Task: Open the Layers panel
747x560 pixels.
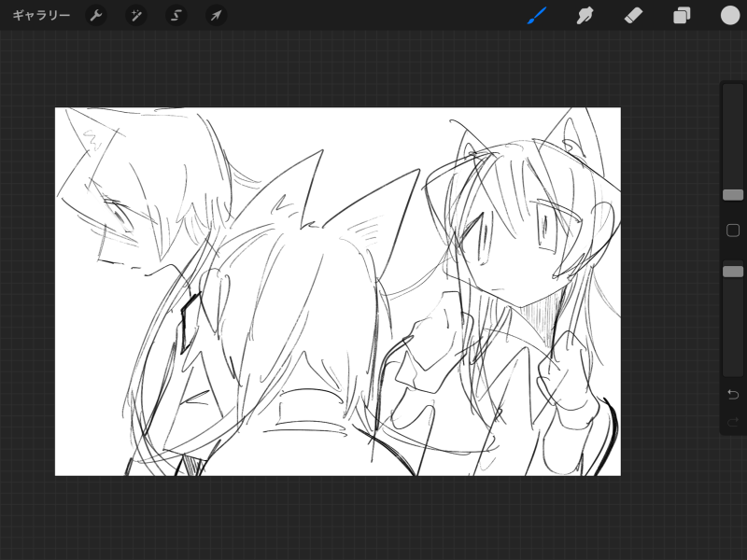Action: click(x=682, y=15)
